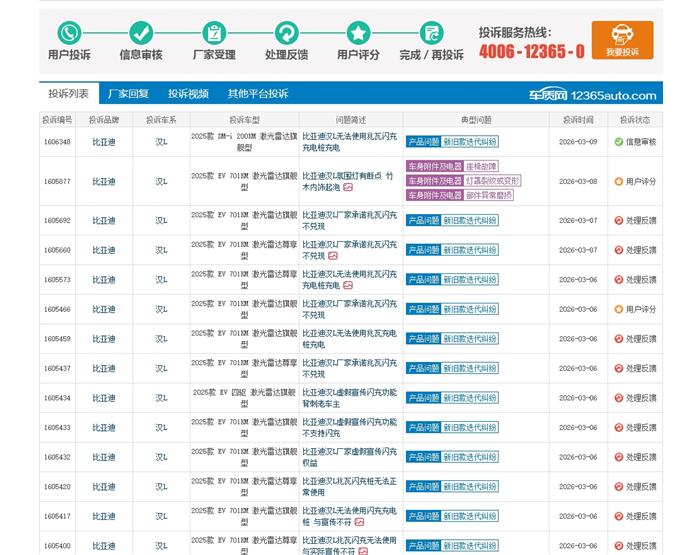Open the 车质网 12365auto.com logo link

[592, 95]
